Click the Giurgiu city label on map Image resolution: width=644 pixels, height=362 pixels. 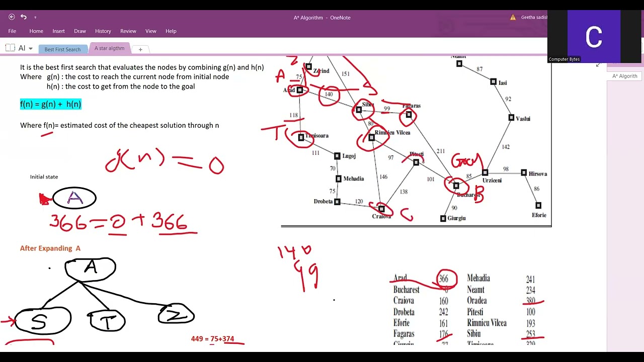456,218
